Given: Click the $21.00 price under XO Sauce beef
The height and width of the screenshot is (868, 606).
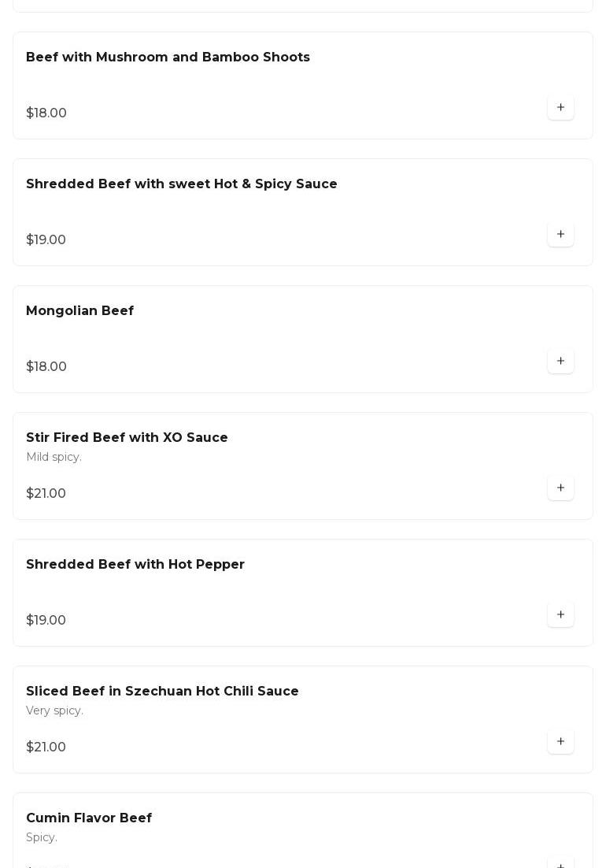Looking at the screenshot, I should [46, 494].
